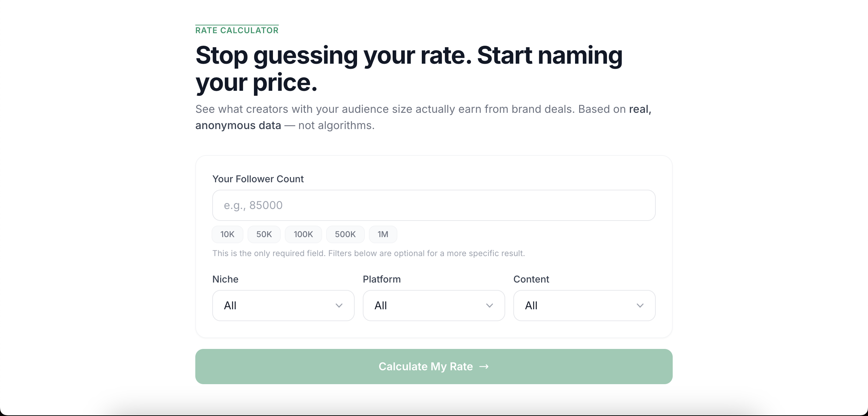Select the 10K follower preset chip
Viewport: 868px width, 416px height.
pyautogui.click(x=227, y=234)
